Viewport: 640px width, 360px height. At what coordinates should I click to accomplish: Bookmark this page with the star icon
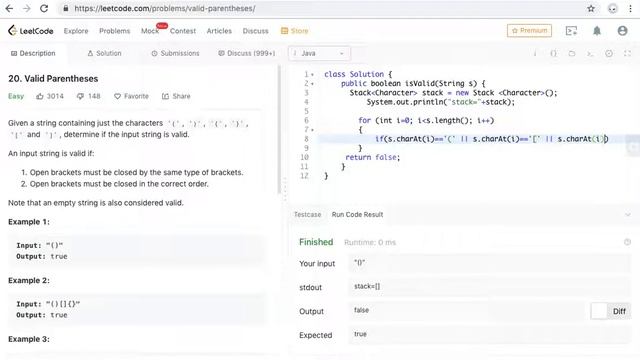click(x=591, y=9)
